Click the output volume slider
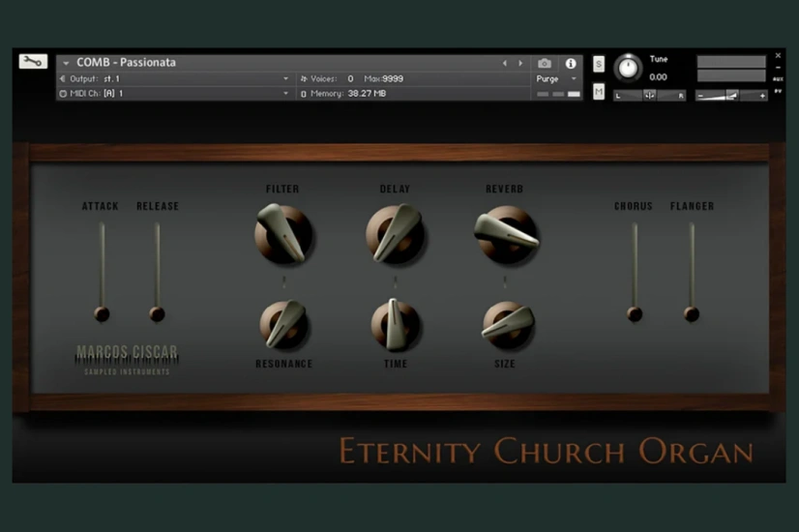799x532 pixels. click(731, 96)
